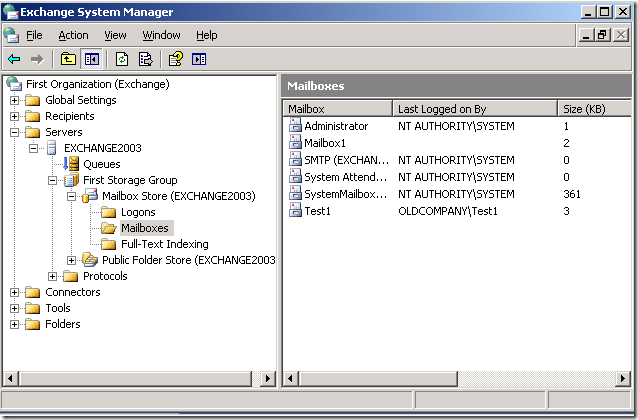Sort by the Size (KB) column header
Image resolution: width=638 pixels, height=420 pixels.
[x=594, y=109]
